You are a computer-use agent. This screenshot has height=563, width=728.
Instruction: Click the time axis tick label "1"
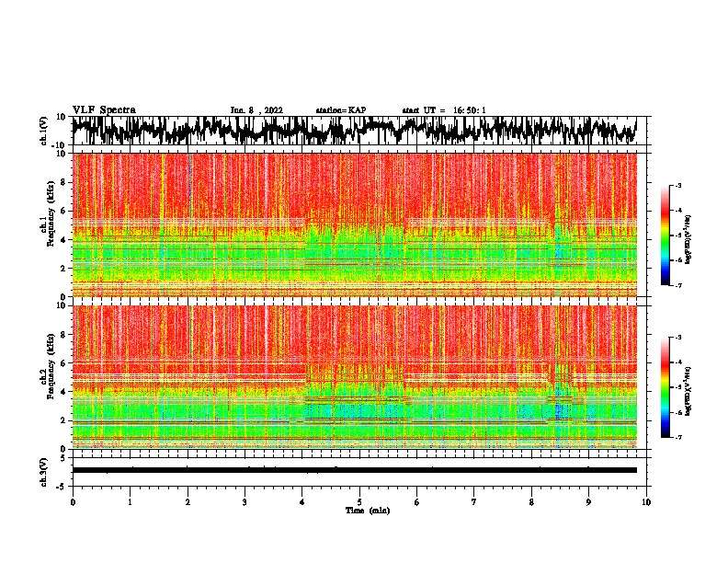pyautogui.click(x=130, y=502)
